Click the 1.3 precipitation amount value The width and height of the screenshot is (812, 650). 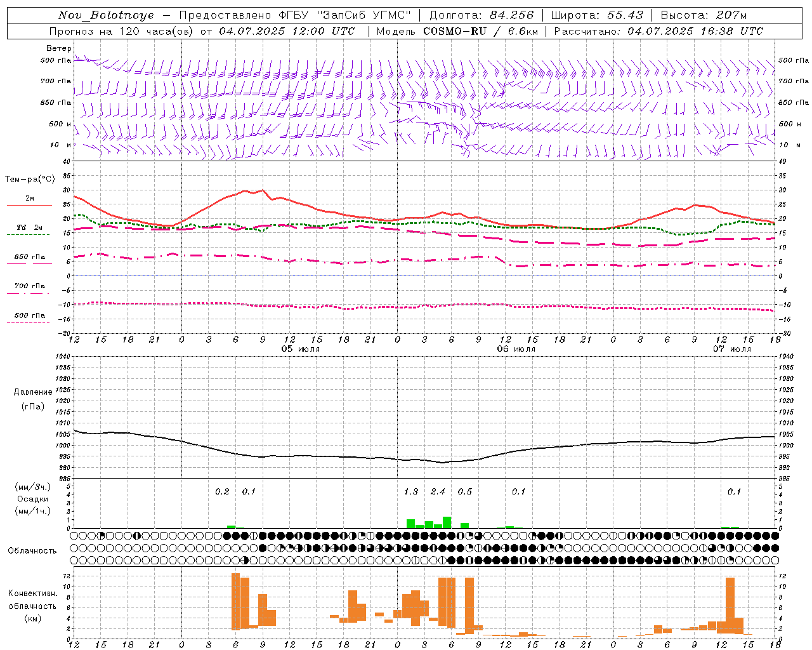pos(411,492)
